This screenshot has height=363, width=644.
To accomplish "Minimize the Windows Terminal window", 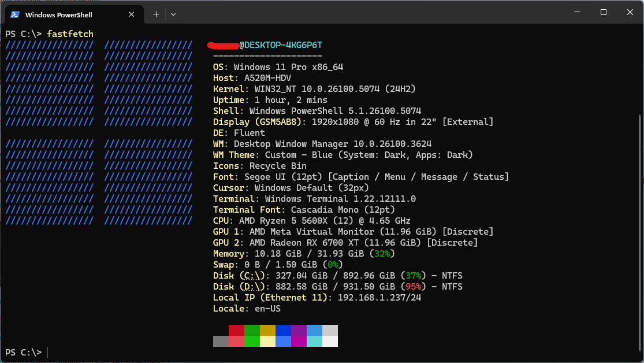I will (577, 12).
